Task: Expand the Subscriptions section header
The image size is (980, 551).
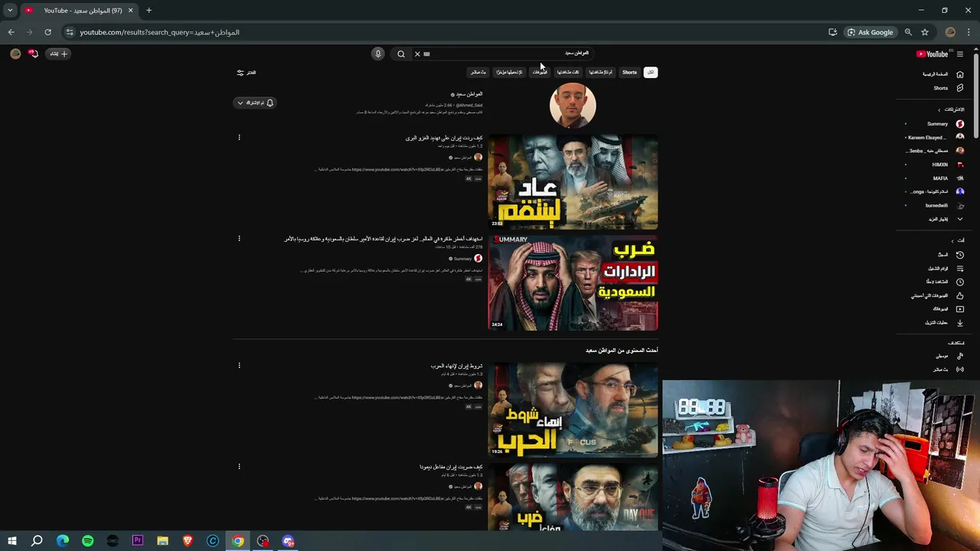Action: (952, 109)
